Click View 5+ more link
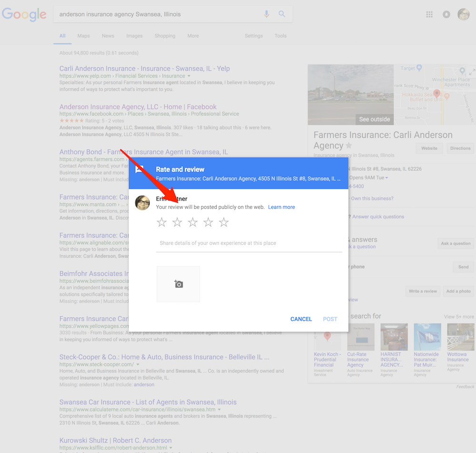The image size is (476, 453). click(x=459, y=317)
